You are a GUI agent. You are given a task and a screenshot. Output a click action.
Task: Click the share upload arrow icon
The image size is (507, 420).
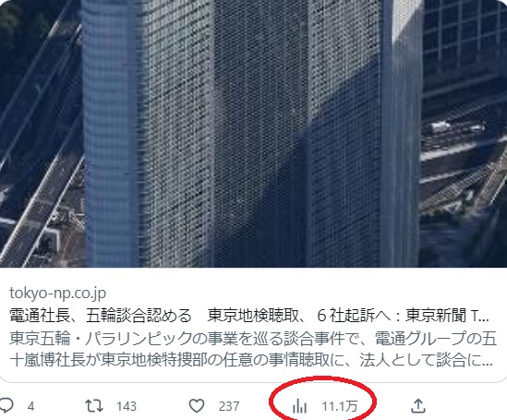pos(418,406)
